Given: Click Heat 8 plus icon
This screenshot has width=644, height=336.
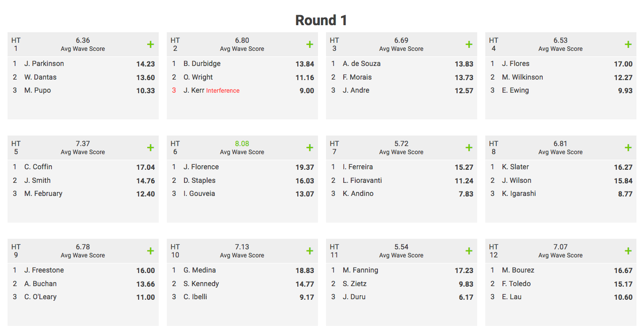Looking at the screenshot, I should pos(628,148).
